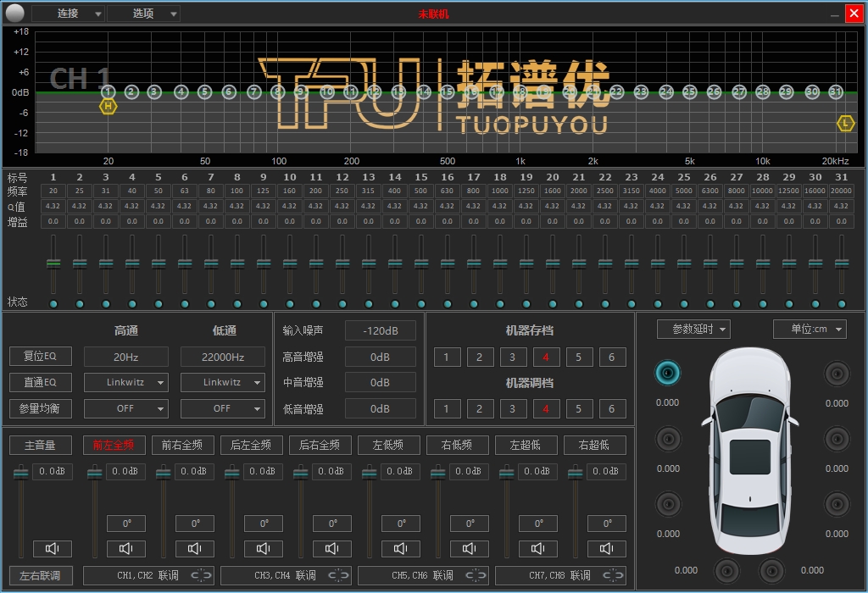
Task: Switch to the 后左全频 channel
Action: [x=251, y=445]
